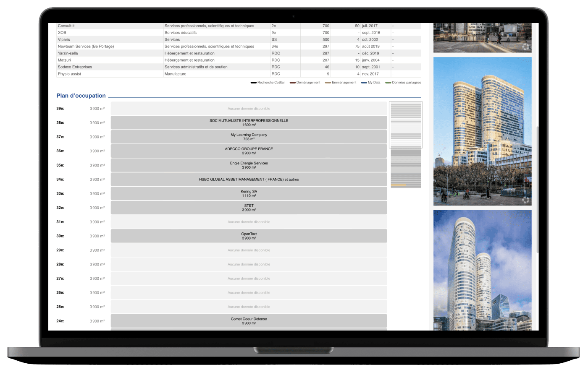Click Engie Energie Services occupancy bar
This screenshot has width=588, height=375.
click(x=249, y=165)
